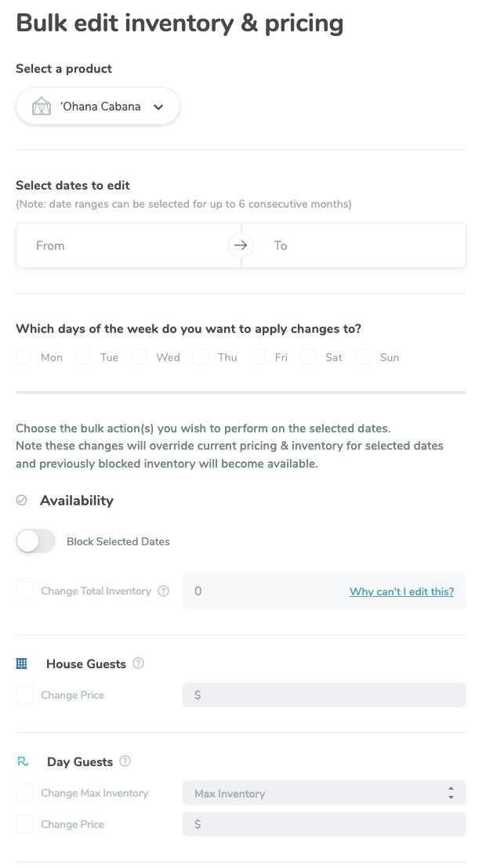This screenshot has width=486, height=868.
Task: Click the To date field
Action: click(x=361, y=245)
